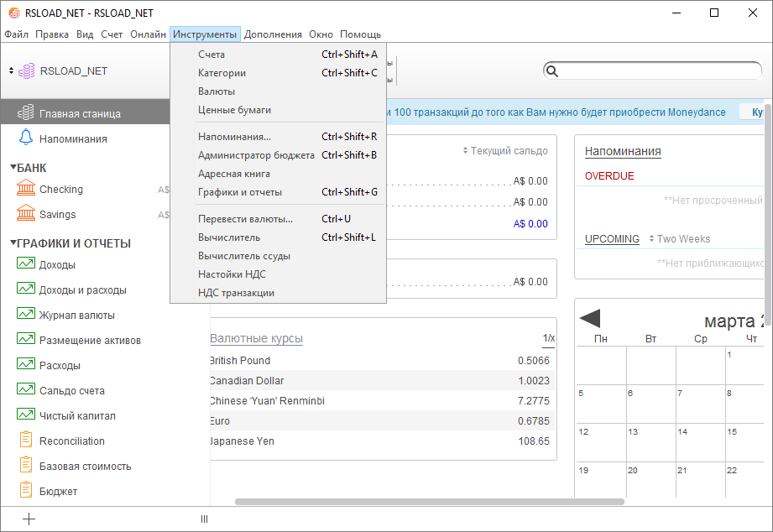Open the Напоминания heading link in right panel
This screenshot has width=773, height=532.
pos(623,151)
